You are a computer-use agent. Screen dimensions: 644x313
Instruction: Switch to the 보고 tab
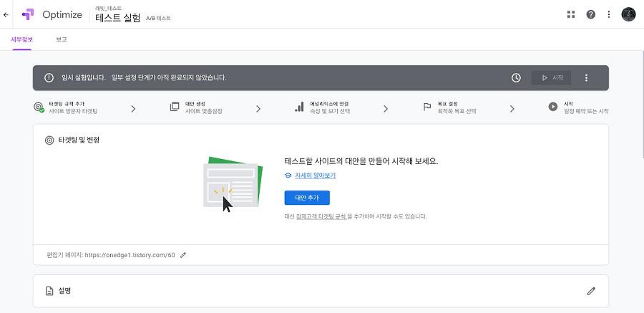[x=62, y=39]
